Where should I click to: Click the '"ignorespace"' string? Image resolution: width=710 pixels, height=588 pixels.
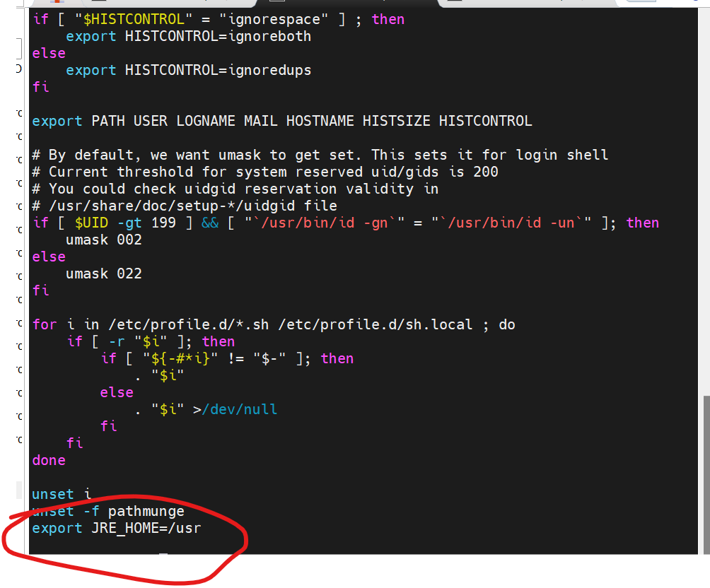pyautogui.click(x=274, y=20)
